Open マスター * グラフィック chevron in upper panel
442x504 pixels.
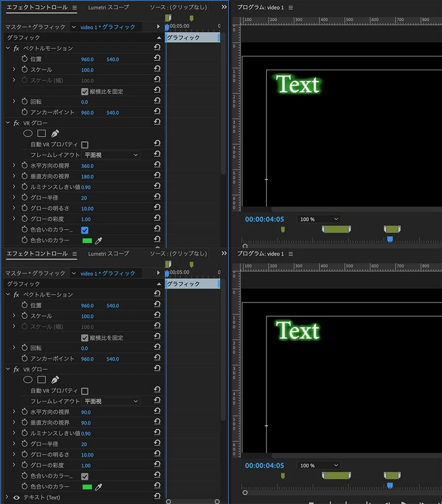coord(74,27)
